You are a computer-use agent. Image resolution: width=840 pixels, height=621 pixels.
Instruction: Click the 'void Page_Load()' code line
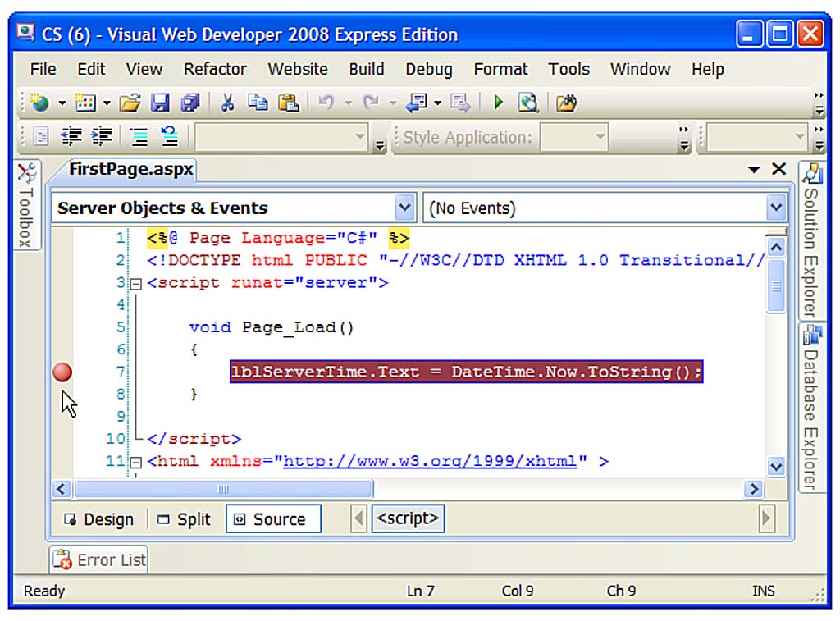271,327
